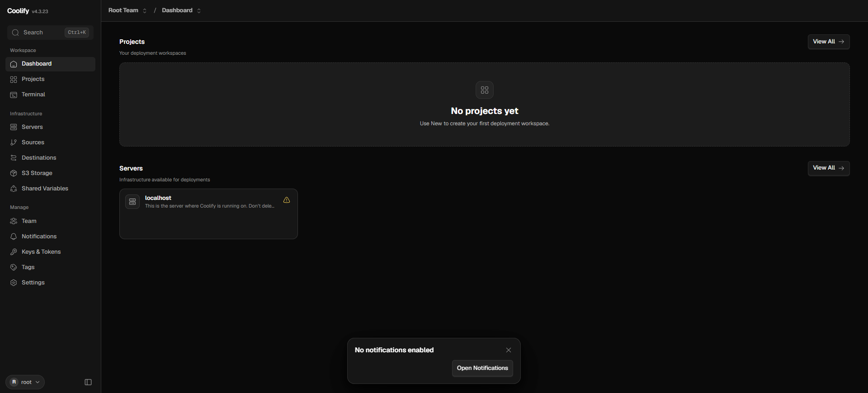Click the Settings gear icon

(x=14, y=283)
